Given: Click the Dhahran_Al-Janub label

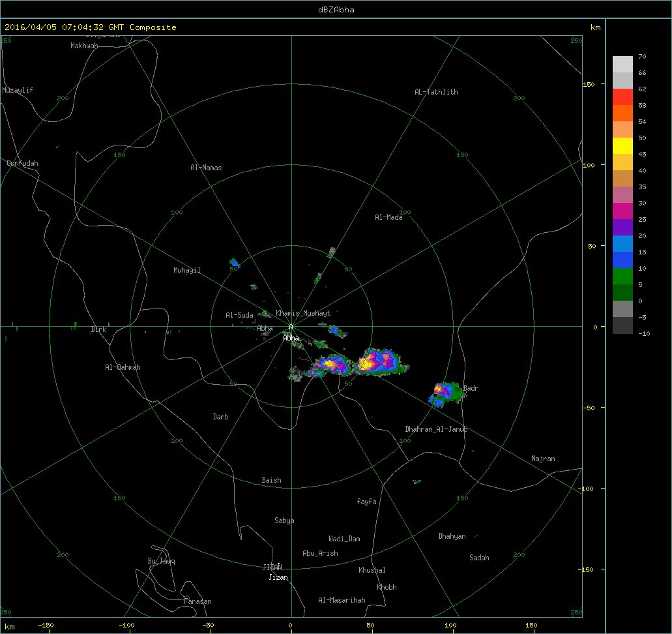Looking at the screenshot, I should (x=436, y=429).
